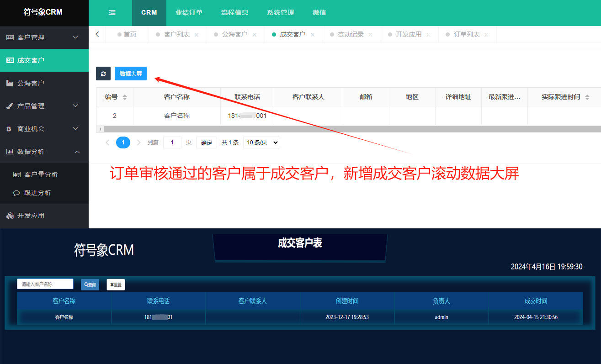Click the 客户量分析 card icon
Viewport: 601px width, 364px height.
point(17,174)
